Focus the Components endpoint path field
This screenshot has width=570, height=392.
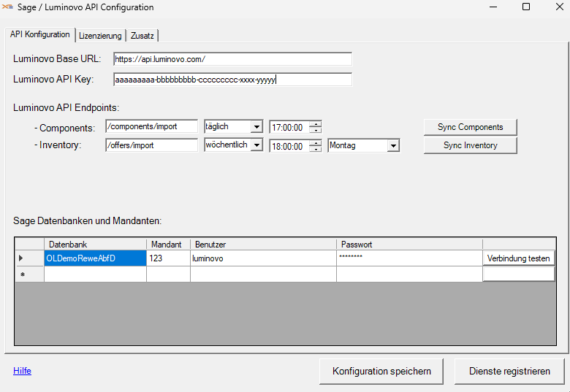click(x=151, y=126)
